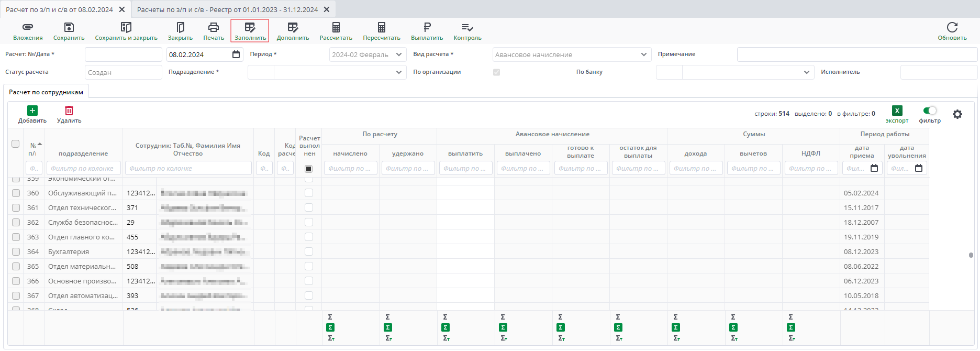Screen dimensions: 980x351
Task: Click the Заполнить toolbar icon
Action: tap(250, 27)
